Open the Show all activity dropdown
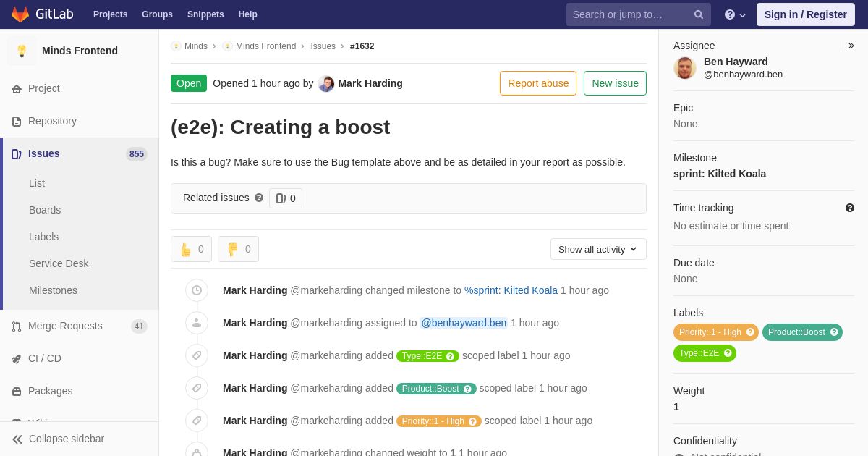This screenshot has width=868, height=456. click(x=598, y=249)
